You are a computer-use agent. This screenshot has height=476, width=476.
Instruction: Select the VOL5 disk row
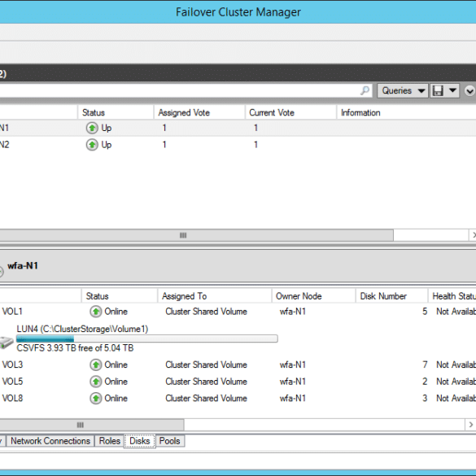pyautogui.click(x=238, y=382)
